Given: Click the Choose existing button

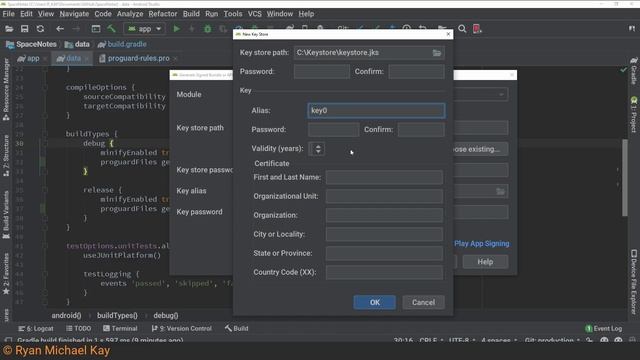Looking at the screenshot, I should [x=481, y=149].
